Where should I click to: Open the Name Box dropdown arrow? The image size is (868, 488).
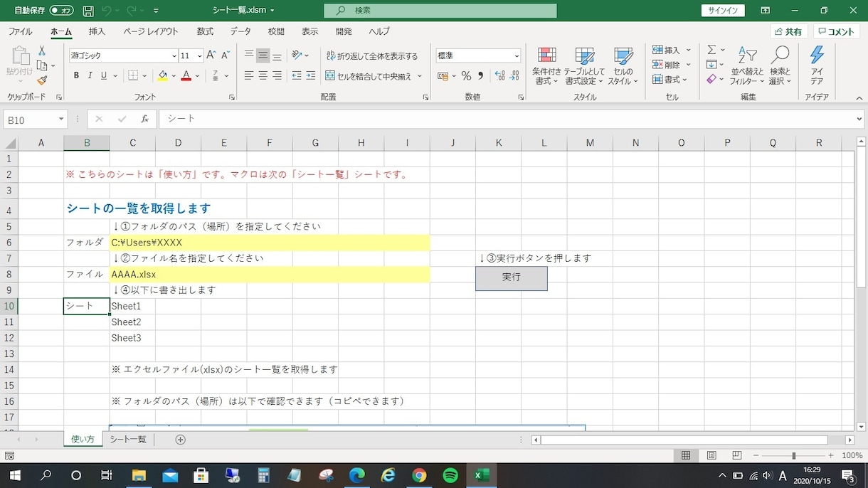[x=62, y=120]
